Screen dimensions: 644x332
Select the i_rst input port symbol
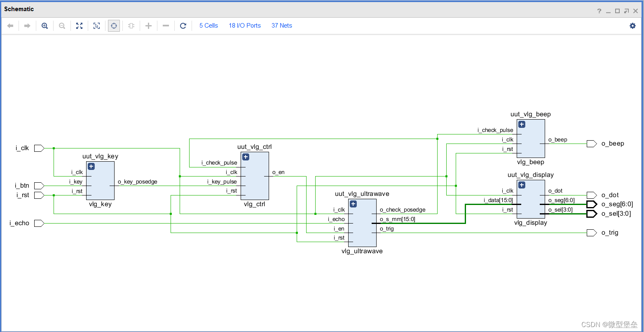click(x=39, y=195)
